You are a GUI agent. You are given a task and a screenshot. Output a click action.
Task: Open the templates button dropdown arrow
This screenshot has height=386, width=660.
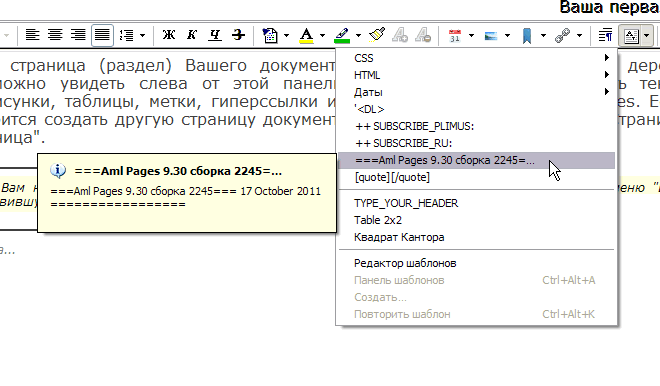(x=647, y=35)
